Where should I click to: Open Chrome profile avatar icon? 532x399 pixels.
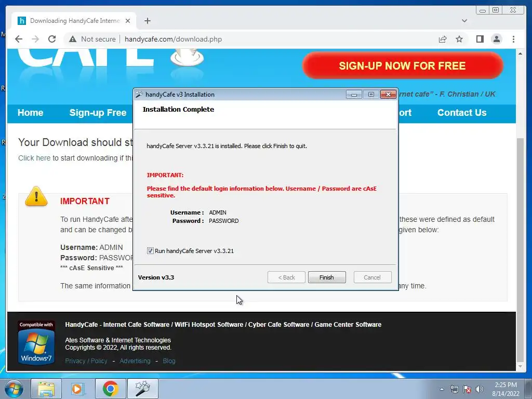(496, 39)
